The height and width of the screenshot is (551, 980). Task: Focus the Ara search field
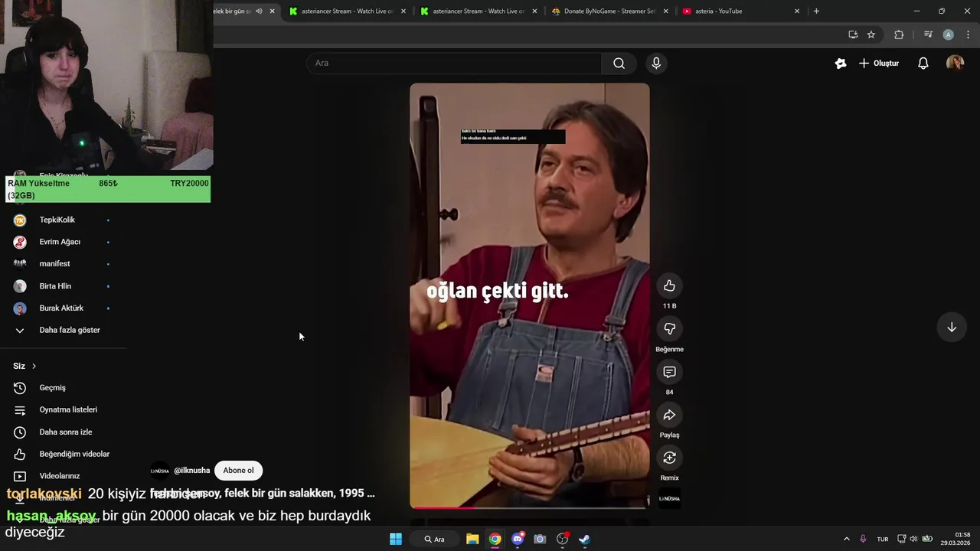point(454,64)
